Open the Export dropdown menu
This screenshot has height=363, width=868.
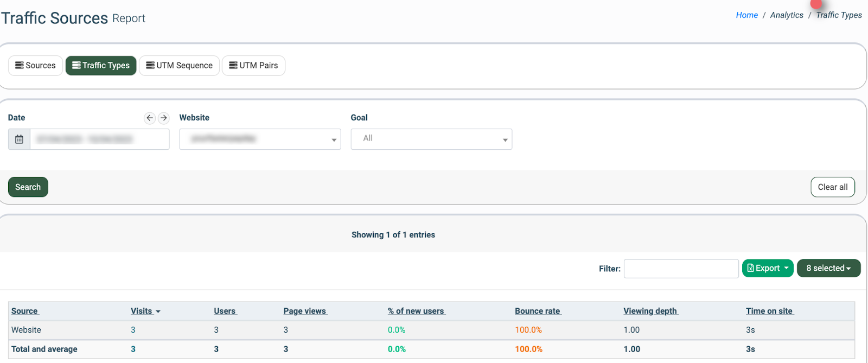[767, 268]
